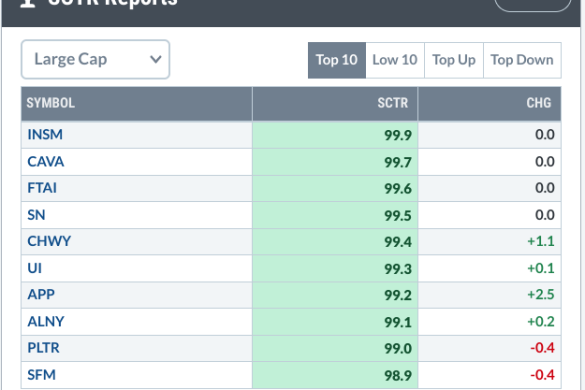
Task: Click PLTR's SCTR value 99.0
Action: pos(398,349)
